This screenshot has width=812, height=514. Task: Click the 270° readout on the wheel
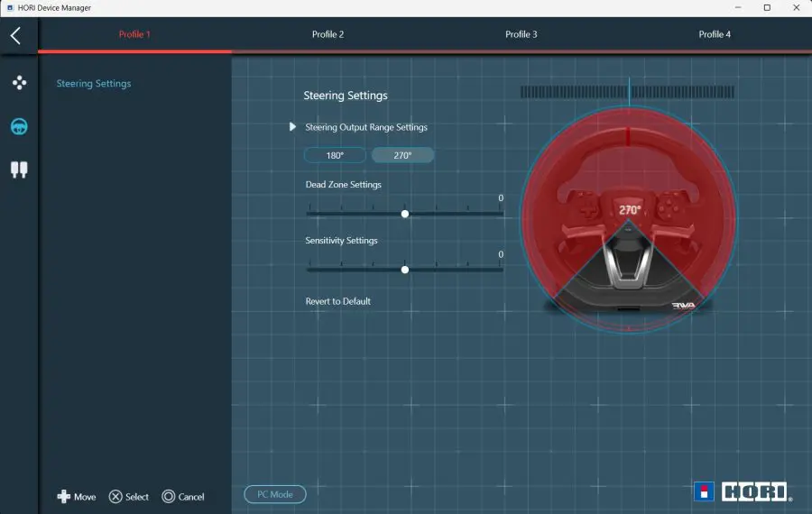pyautogui.click(x=630, y=210)
